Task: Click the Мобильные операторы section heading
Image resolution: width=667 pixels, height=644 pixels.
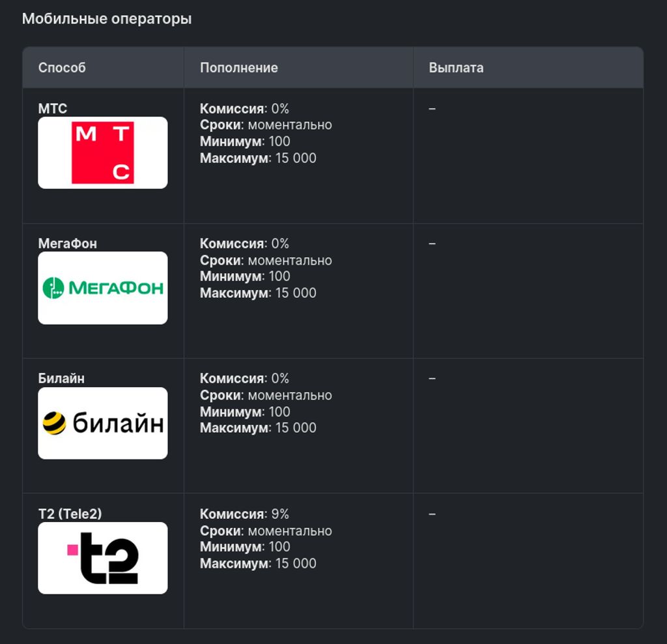Action: tap(107, 19)
